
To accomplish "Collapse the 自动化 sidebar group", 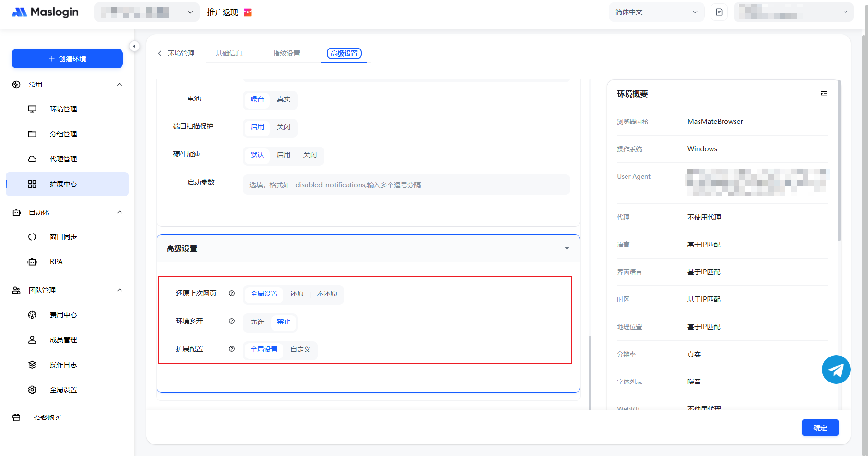I will (120, 212).
